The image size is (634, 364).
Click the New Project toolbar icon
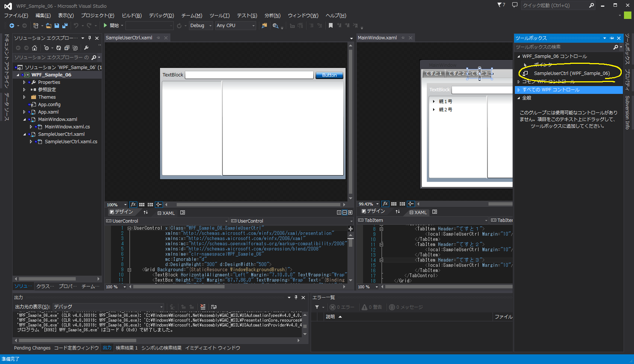click(36, 26)
